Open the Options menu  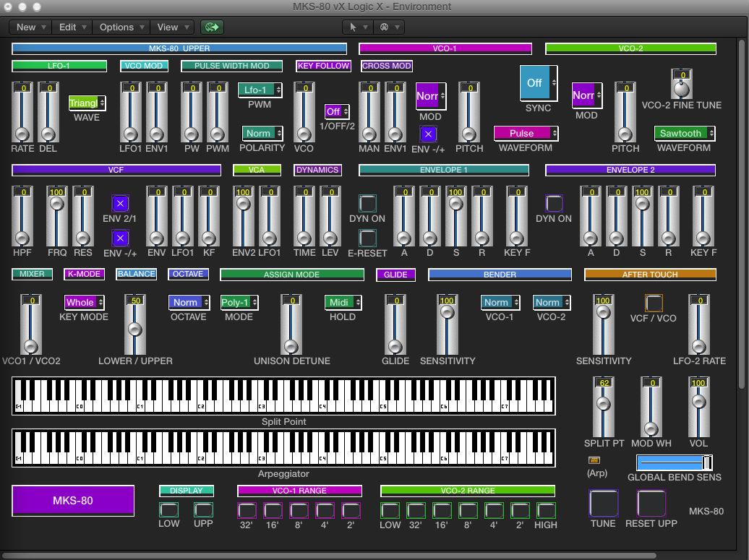click(120, 27)
